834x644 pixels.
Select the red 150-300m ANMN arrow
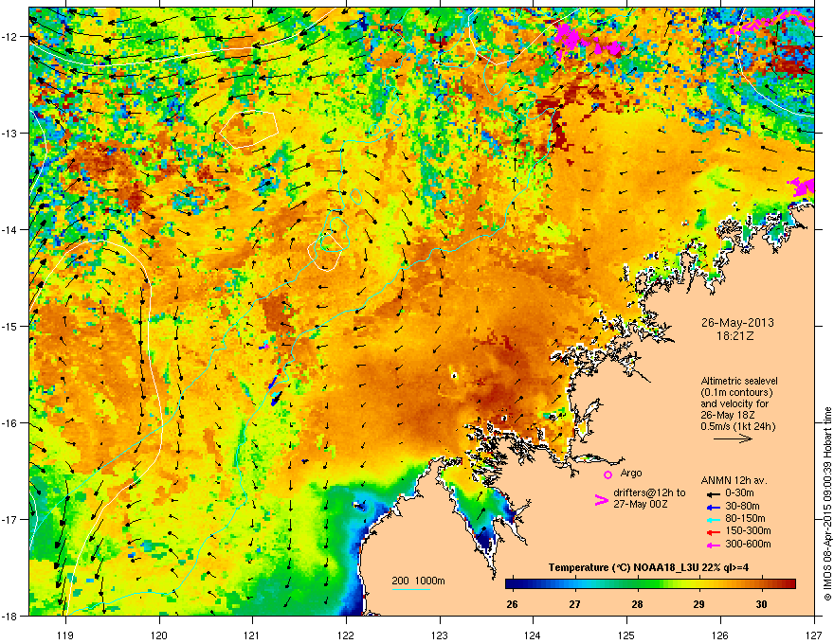(714, 532)
